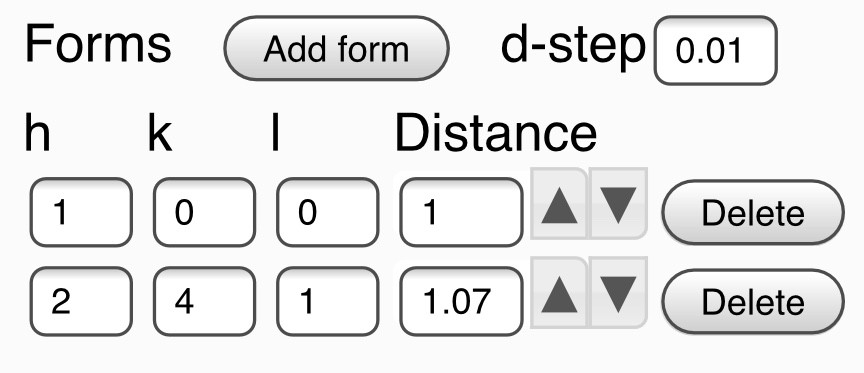Select h field containing 2

coord(81,301)
